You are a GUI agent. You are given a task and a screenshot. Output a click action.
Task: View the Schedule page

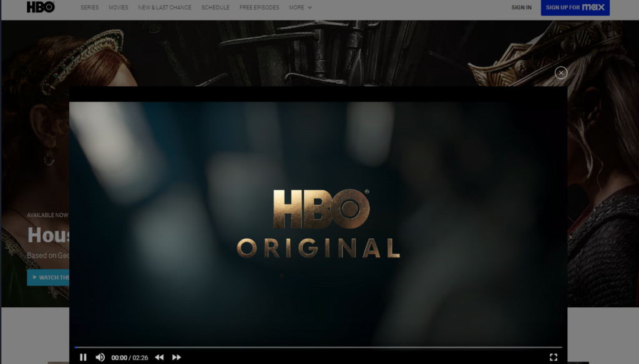tap(215, 7)
